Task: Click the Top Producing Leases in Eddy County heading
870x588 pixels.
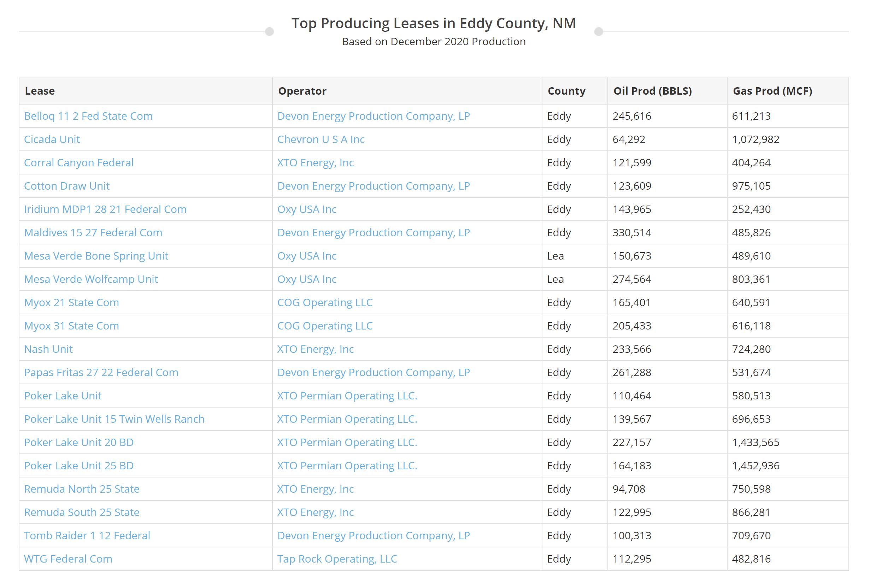Action: click(x=434, y=23)
